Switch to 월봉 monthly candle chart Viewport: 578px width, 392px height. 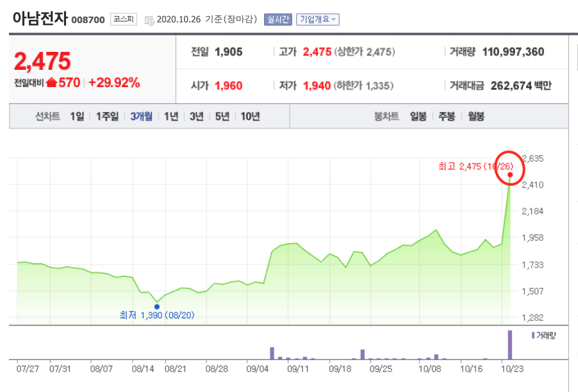click(x=476, y=117)
